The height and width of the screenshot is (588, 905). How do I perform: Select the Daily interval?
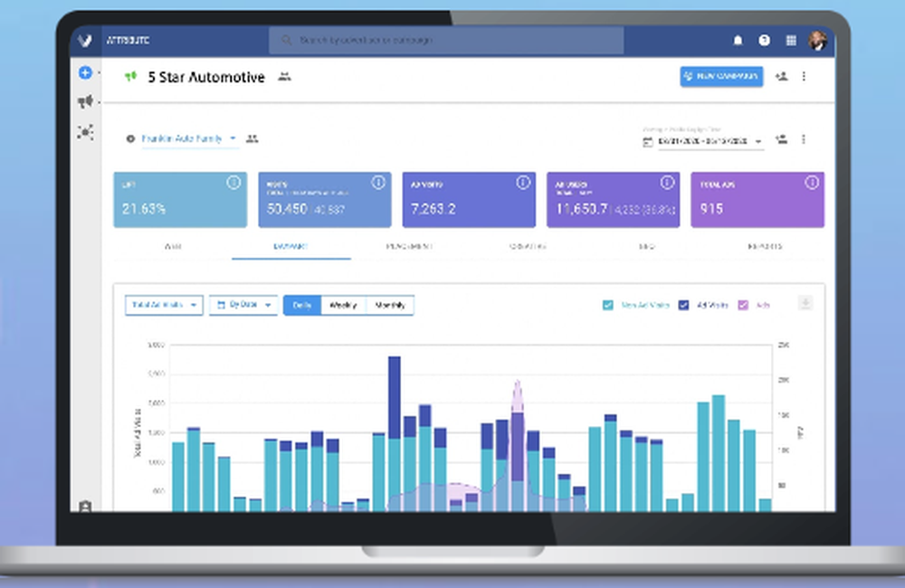302,305
